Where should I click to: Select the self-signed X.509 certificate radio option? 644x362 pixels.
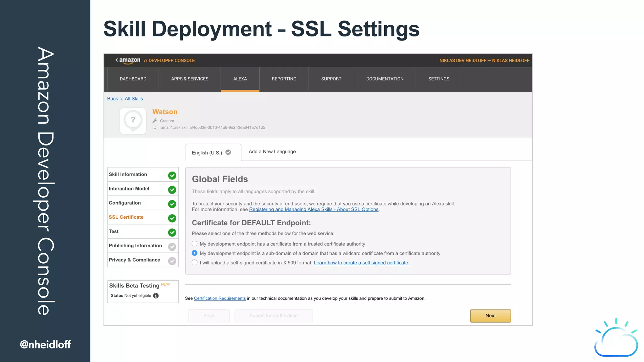coord(195,262)
